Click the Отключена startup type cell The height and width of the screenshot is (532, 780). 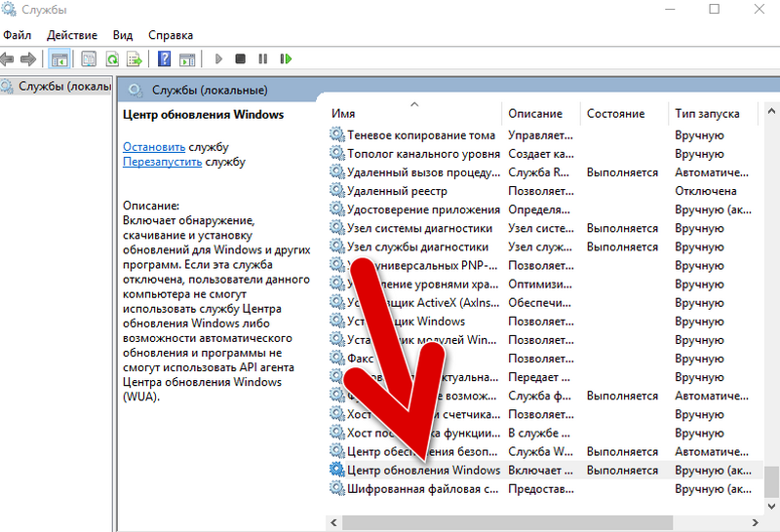[705, 191]
